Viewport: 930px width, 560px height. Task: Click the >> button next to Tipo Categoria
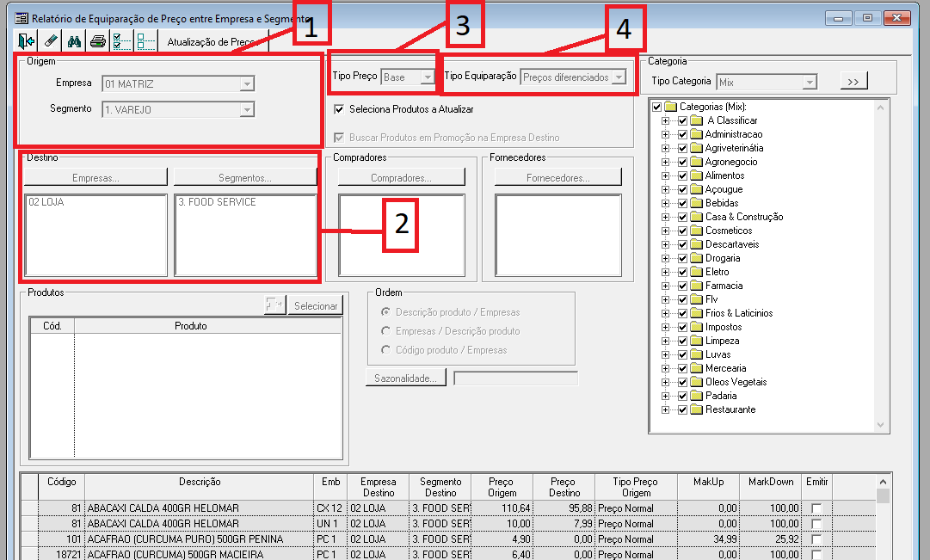853,81
